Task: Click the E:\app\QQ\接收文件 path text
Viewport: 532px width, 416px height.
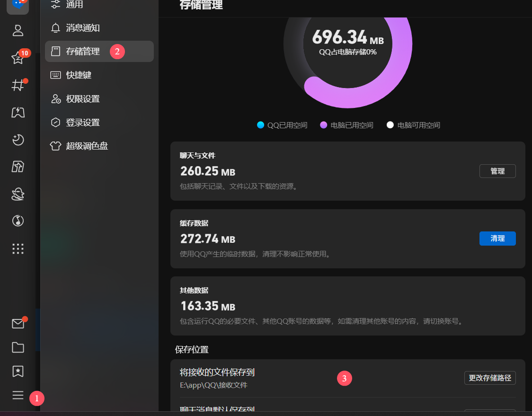Action: [213, 385]
